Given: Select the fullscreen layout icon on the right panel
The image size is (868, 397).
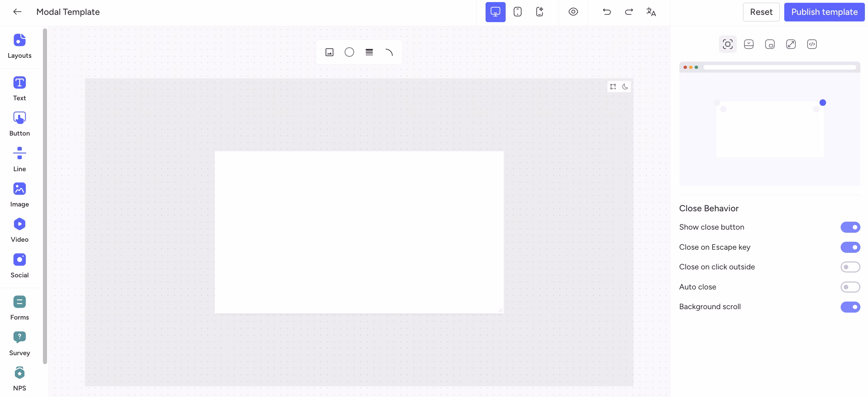Looking at the screenshot, I should [791, 44].
